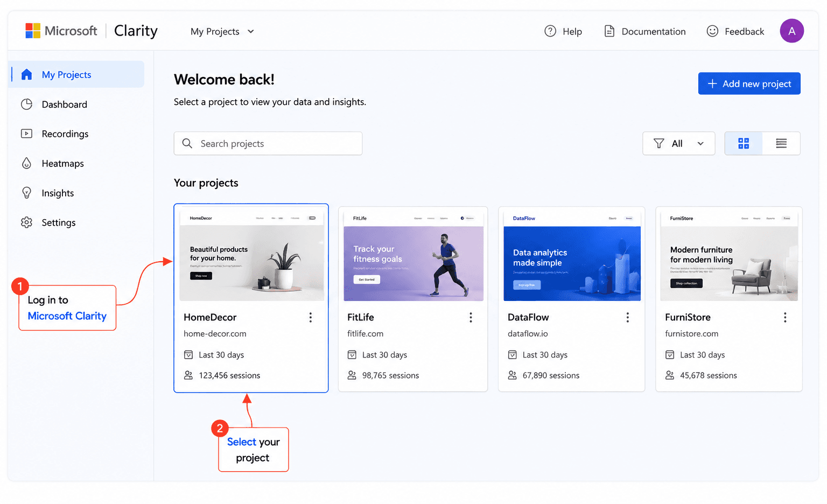Click Add new project button
The image size is (827, 504).
coord(749,83)
